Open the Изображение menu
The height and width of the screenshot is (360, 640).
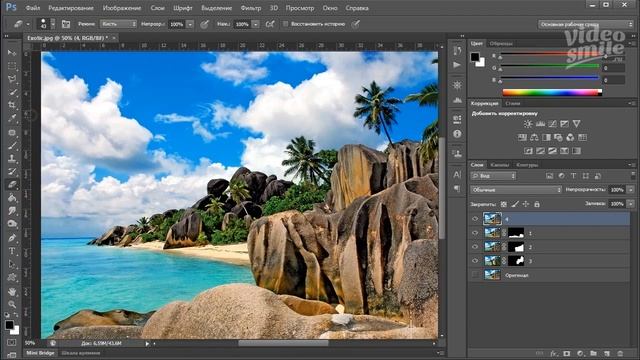(x=122, y=8)
